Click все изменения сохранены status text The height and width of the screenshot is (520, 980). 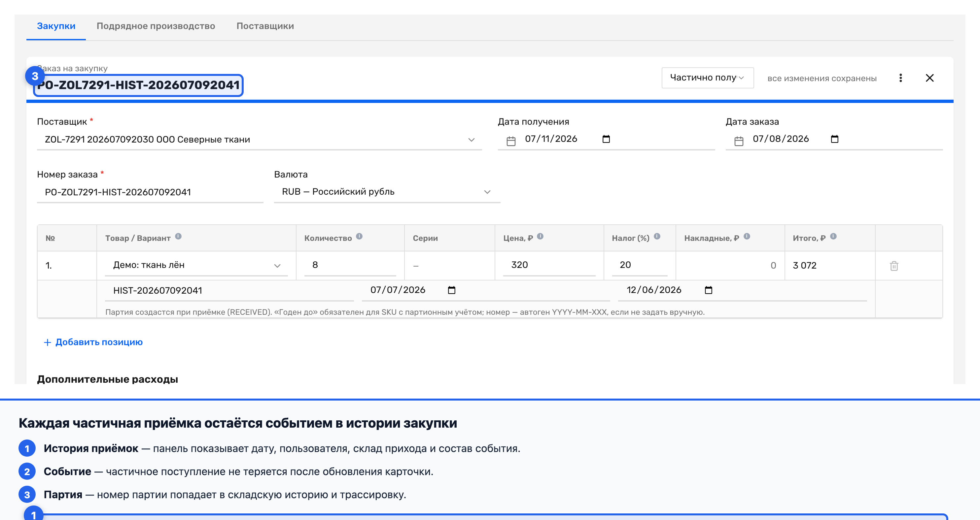tap(822, 78)
